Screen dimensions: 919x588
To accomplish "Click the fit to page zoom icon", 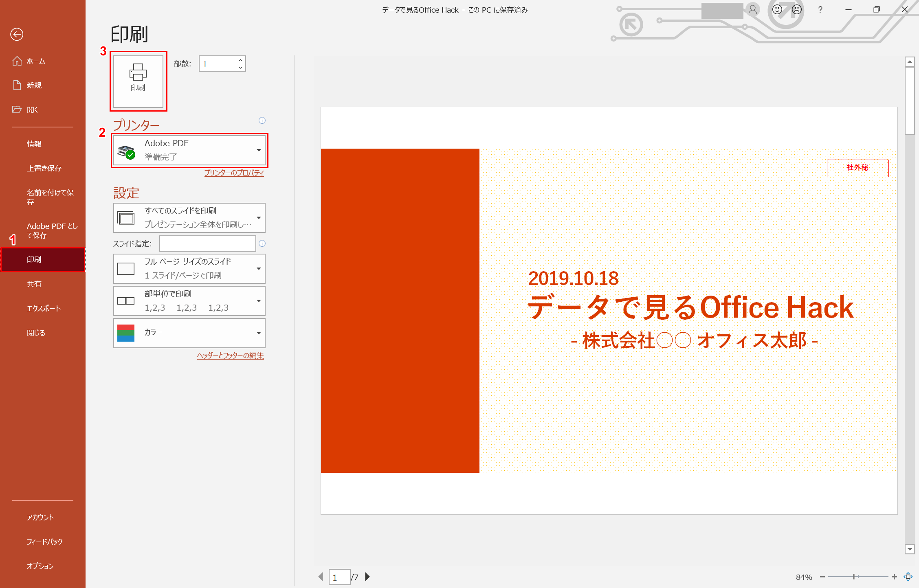I will click(908, 577).
